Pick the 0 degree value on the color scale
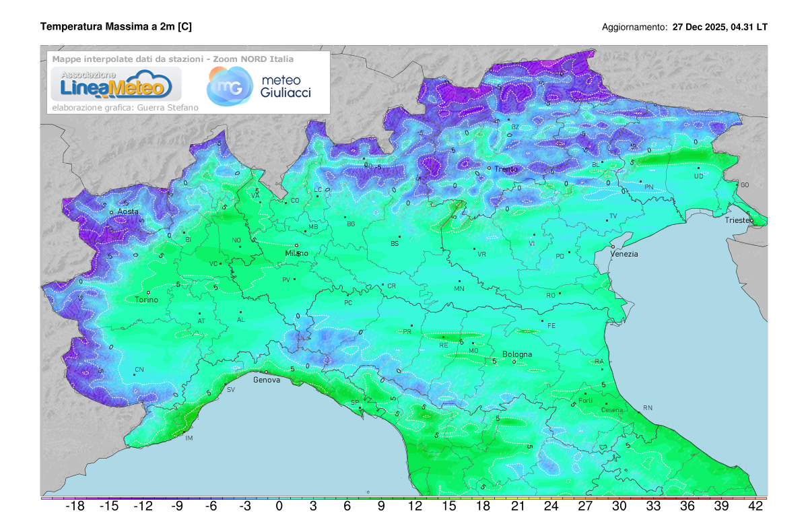The width and height of the screenshot is (808, 532). [x=279, y=507]
